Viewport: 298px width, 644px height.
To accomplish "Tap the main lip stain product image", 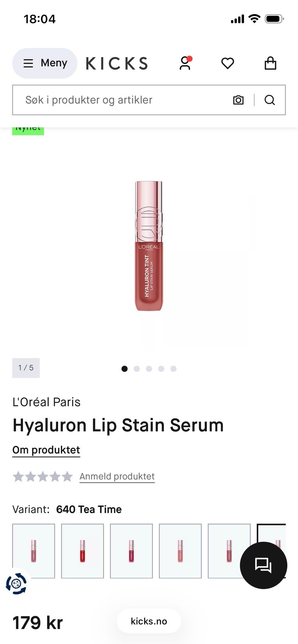I will pyautogui.click(x=149, y=246).
